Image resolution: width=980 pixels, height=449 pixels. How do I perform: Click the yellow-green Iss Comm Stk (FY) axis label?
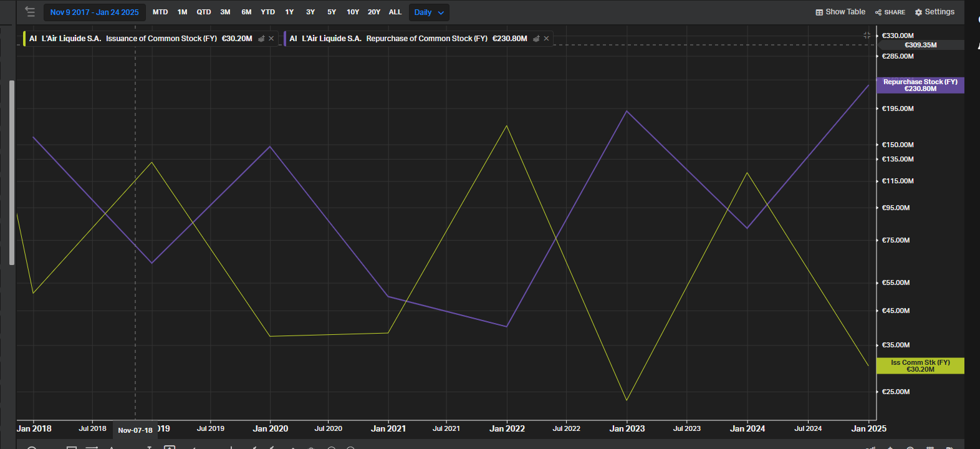tap(920, 366)
